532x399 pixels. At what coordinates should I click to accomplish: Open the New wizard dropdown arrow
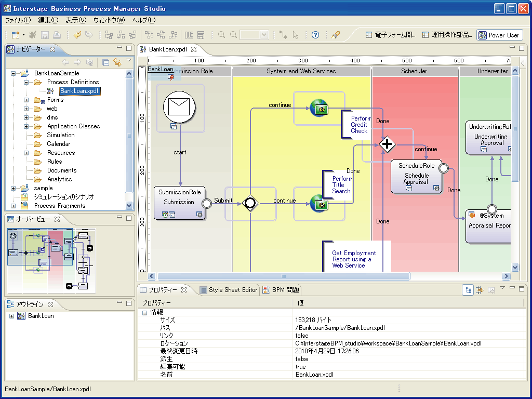(23, 35)
